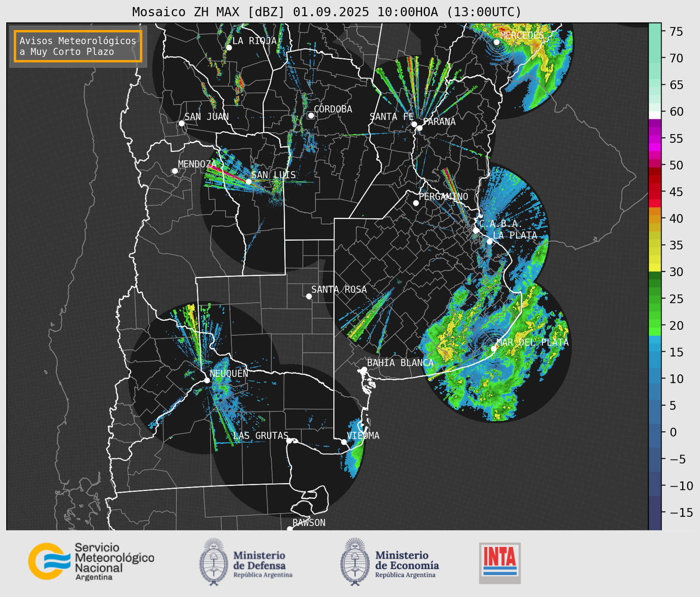
Task: Select the Ministerio de Defensa emblem
Action: pos(214,562)
